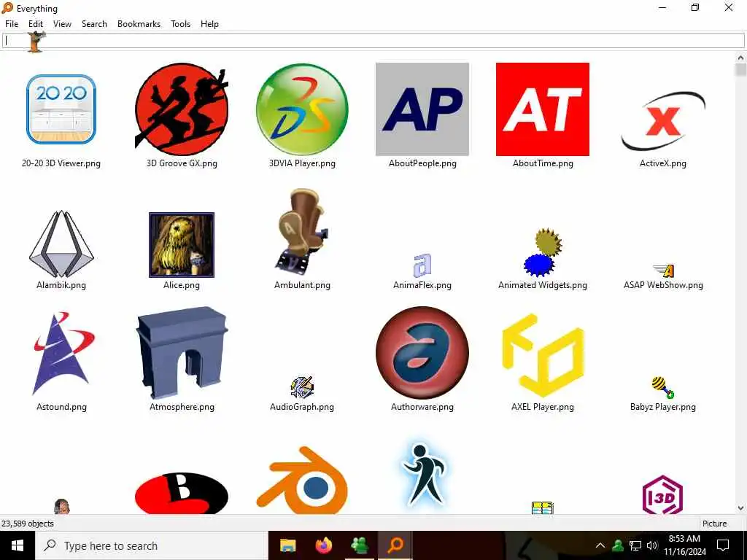Click the 23,589 objects status text

(x=28, y=524)
